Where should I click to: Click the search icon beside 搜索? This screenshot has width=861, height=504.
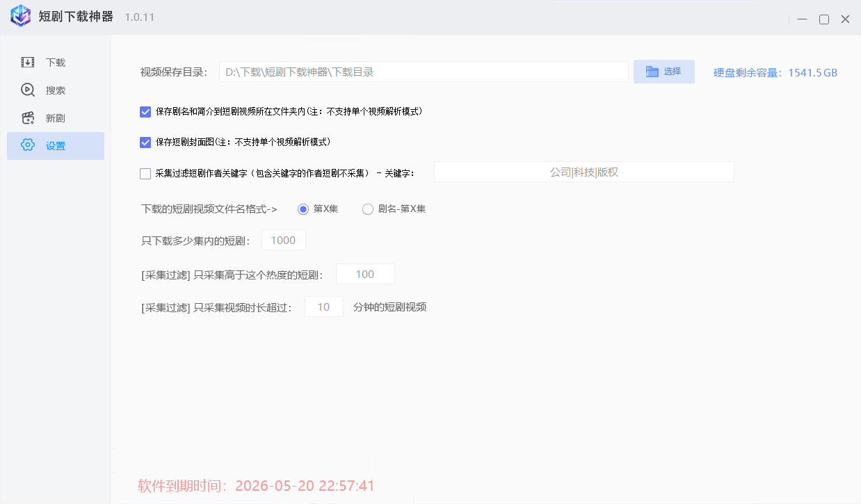pos(28,90)
